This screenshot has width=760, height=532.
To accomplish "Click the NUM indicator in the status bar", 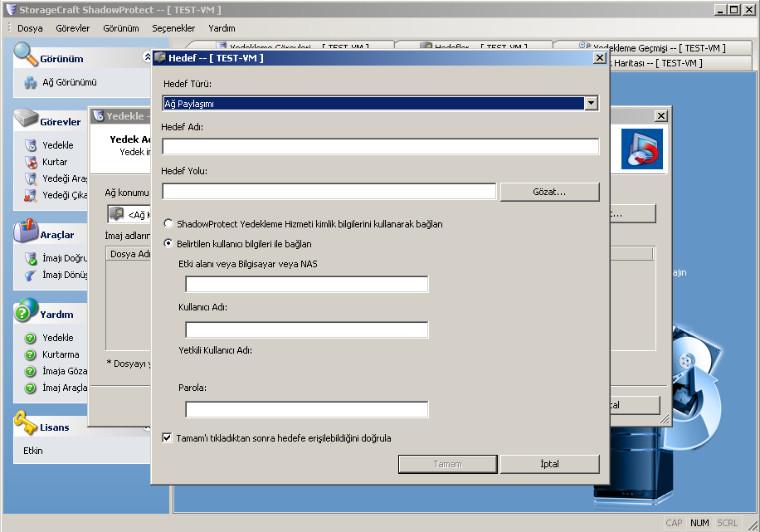I will [700, 523].
